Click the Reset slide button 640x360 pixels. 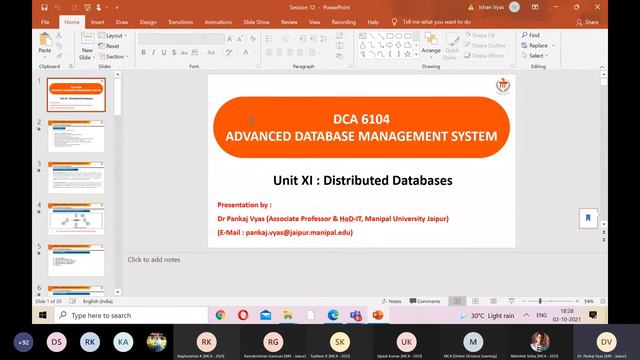(109, 46)
